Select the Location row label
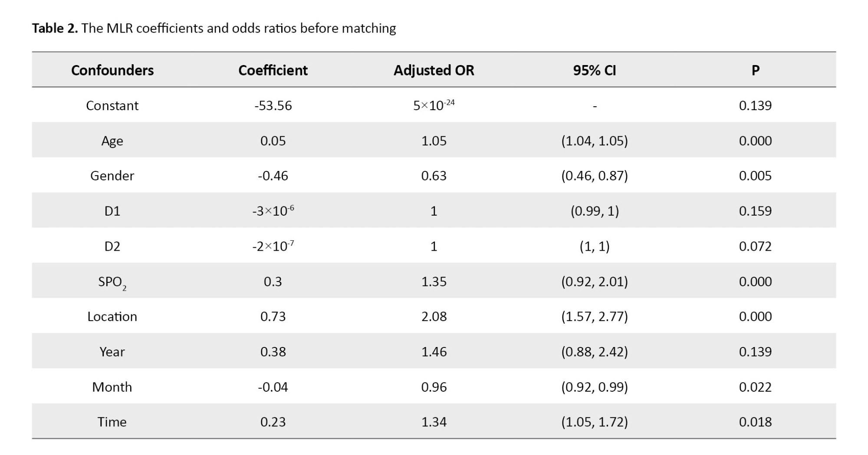Viewport: 868px width, 455px height. (112, 317)
